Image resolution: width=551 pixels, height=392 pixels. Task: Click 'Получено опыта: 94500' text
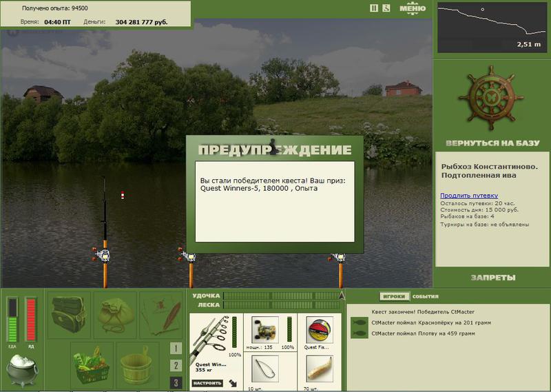pos(54,8)
